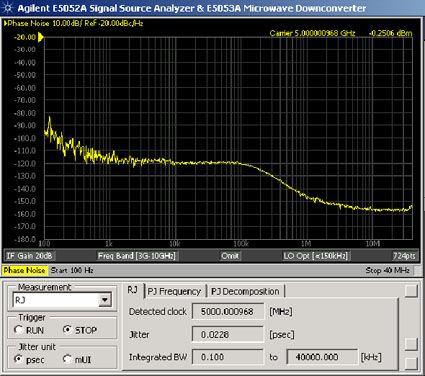This screenshot has width=425, height=376.
Task: Click the square button beside the Jitter row
Action: [411, 344]
